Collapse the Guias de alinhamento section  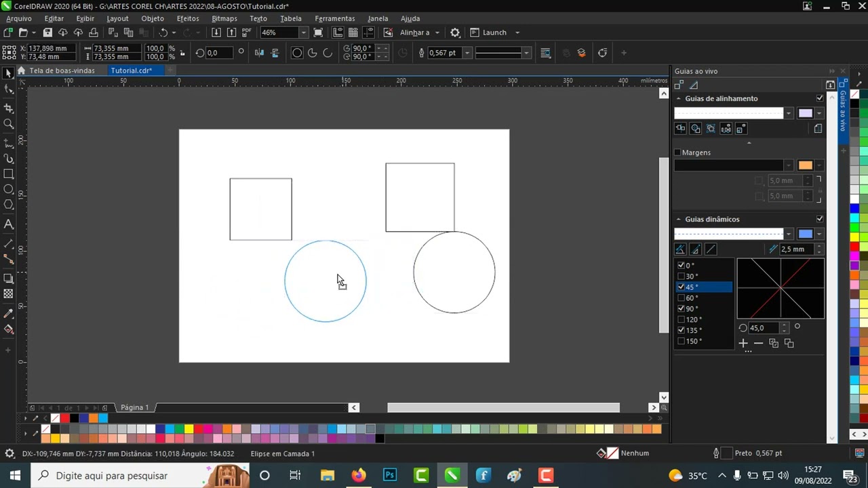[x=678, y=98]
